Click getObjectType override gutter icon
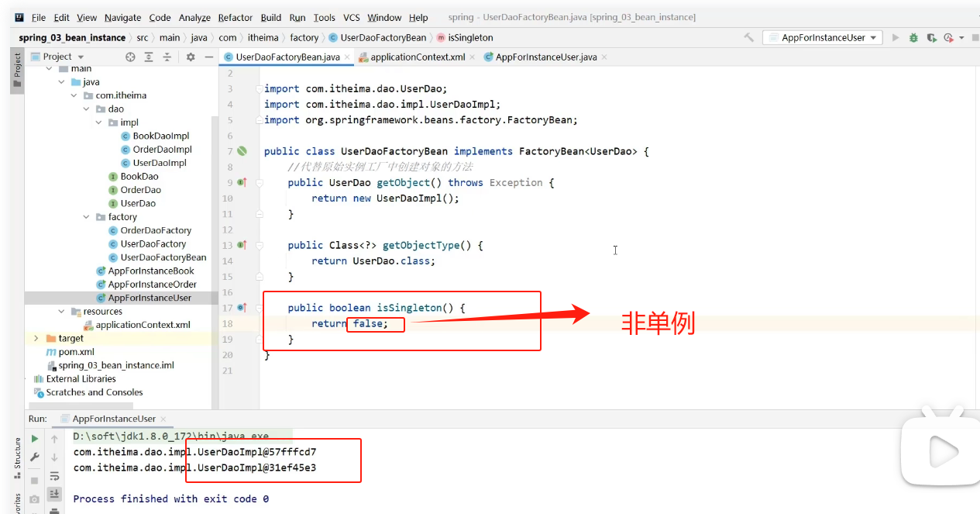 (241, 245)
